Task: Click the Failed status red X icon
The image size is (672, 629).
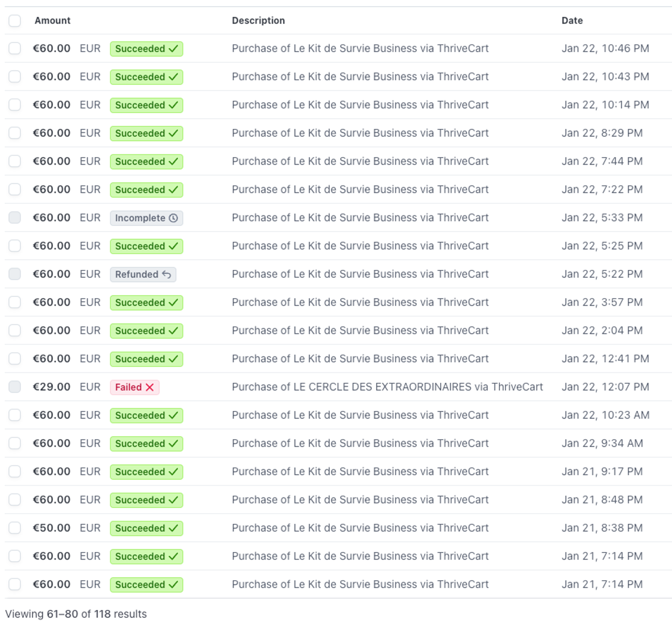Action: coord(150,387)
